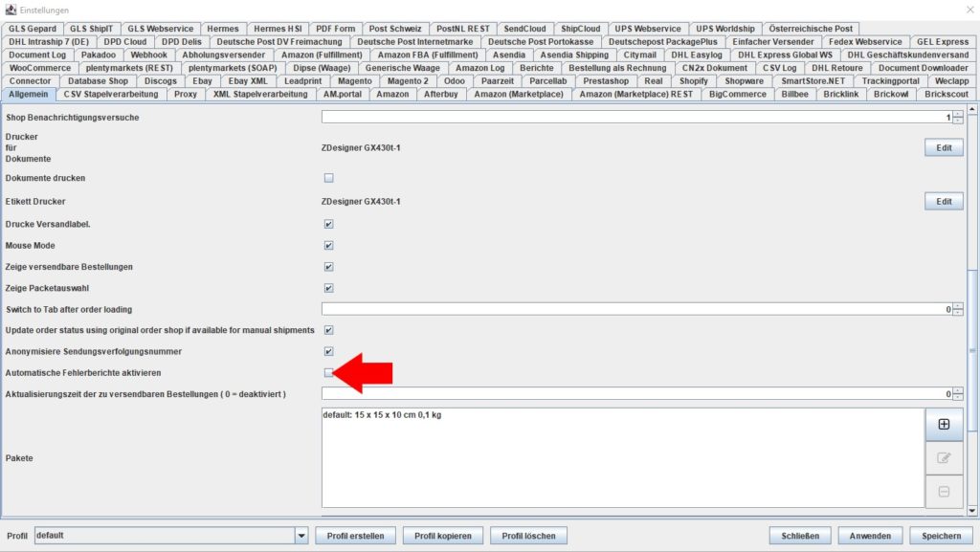Select the Document Log tab
The height and width of the screenshot is (552, 980).
[37, 55]
